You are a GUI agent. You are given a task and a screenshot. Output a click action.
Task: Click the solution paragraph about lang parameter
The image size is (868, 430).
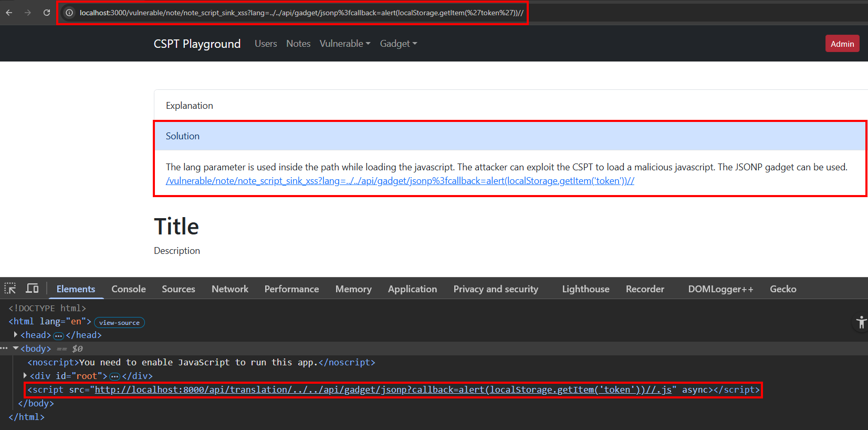(507, 167)
